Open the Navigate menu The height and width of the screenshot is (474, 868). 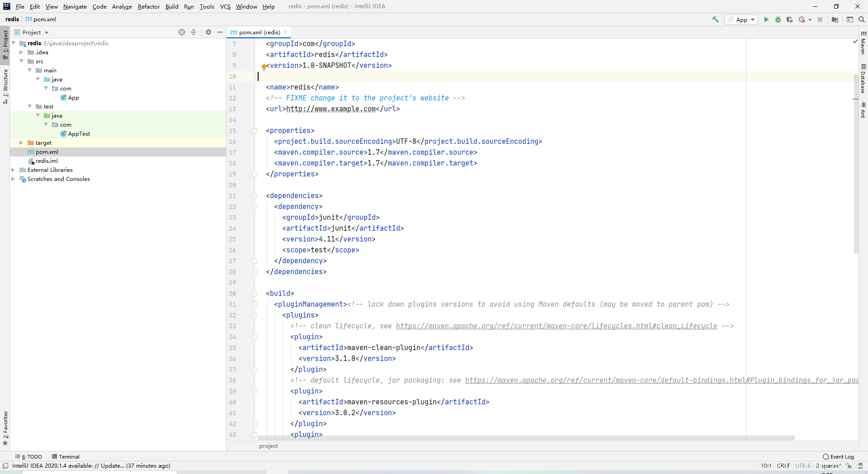(75, 6)
